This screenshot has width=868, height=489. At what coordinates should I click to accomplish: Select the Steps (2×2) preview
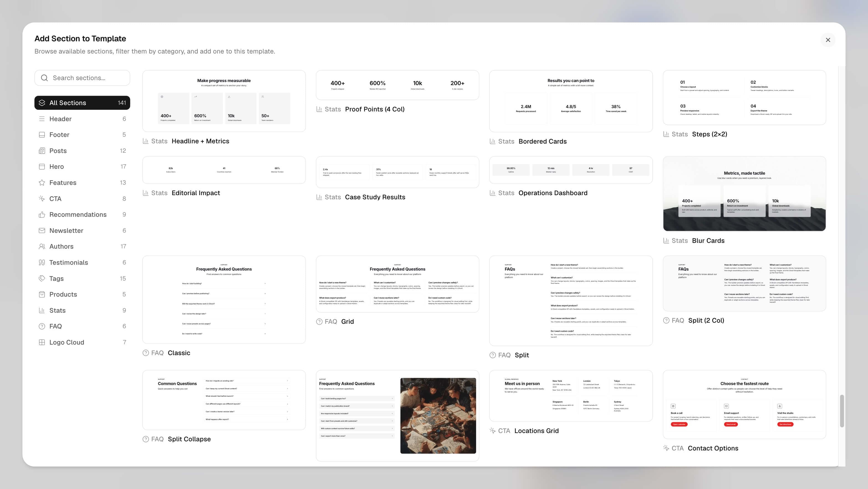click(744, 97)
